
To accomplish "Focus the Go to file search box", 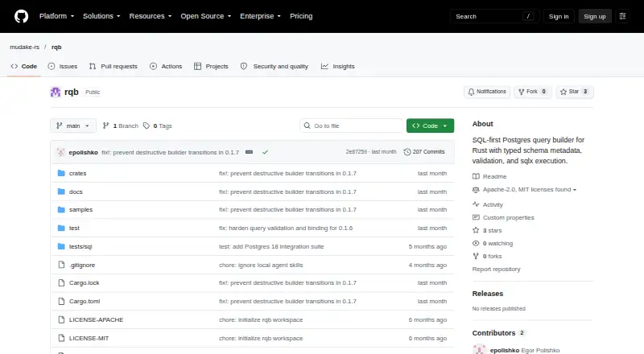I will (x=352, y=126).
